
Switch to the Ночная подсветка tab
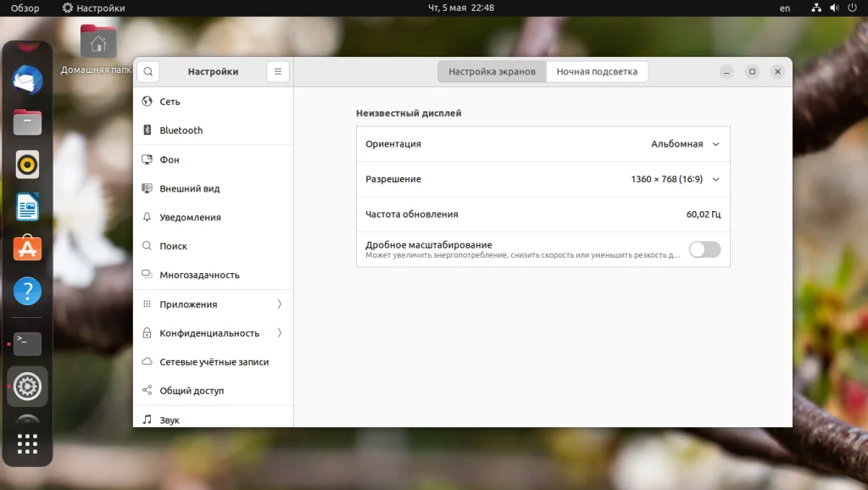coord(597,71)
